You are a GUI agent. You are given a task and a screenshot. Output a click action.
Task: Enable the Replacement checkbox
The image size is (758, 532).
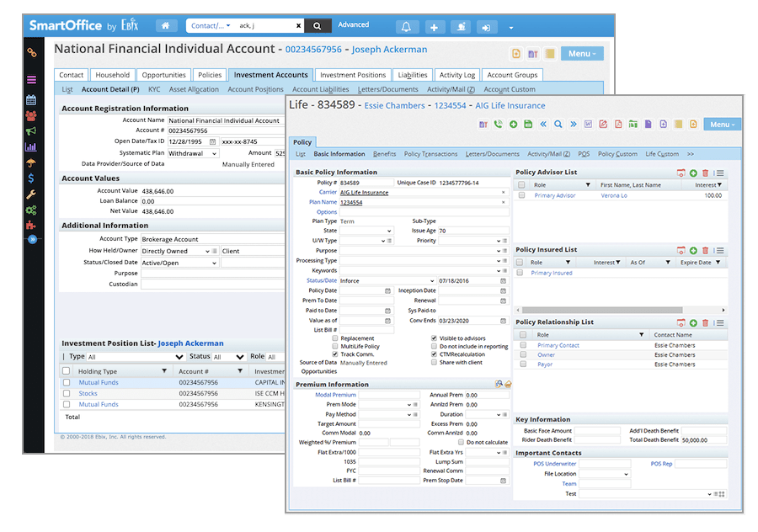pos(335,338)
